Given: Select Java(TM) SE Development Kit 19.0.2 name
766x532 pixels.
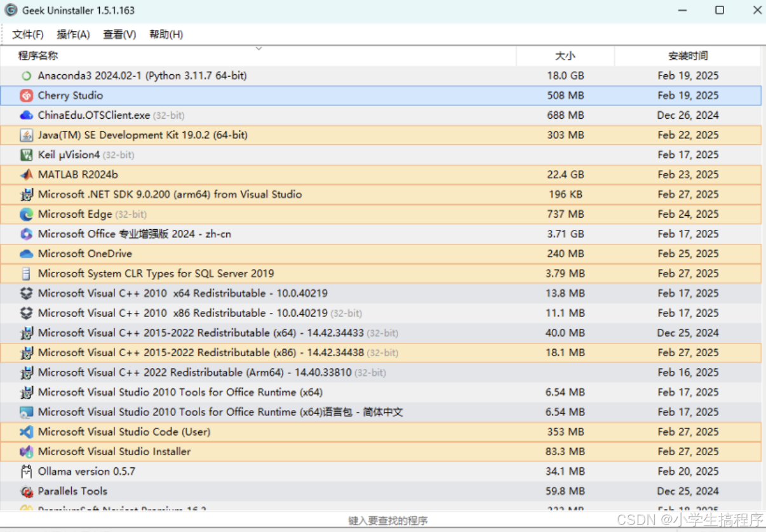Looking at the screenshot, I should click(143, 135).
